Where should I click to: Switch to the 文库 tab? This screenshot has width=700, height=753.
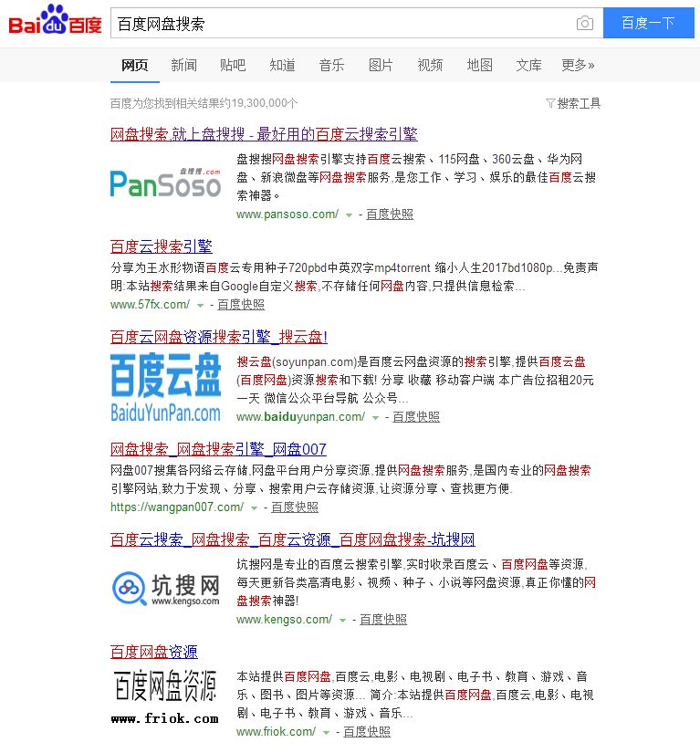(x=528, y=65)
